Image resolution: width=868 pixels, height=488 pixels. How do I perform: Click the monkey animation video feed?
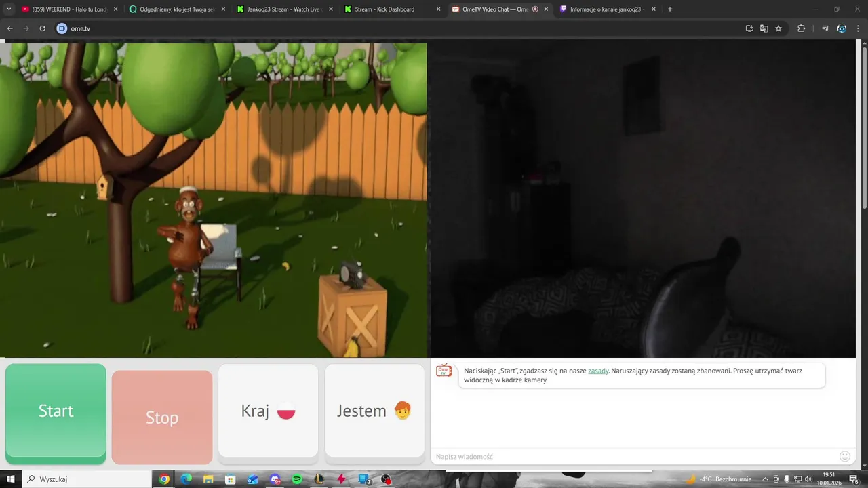tap(214, 200)
